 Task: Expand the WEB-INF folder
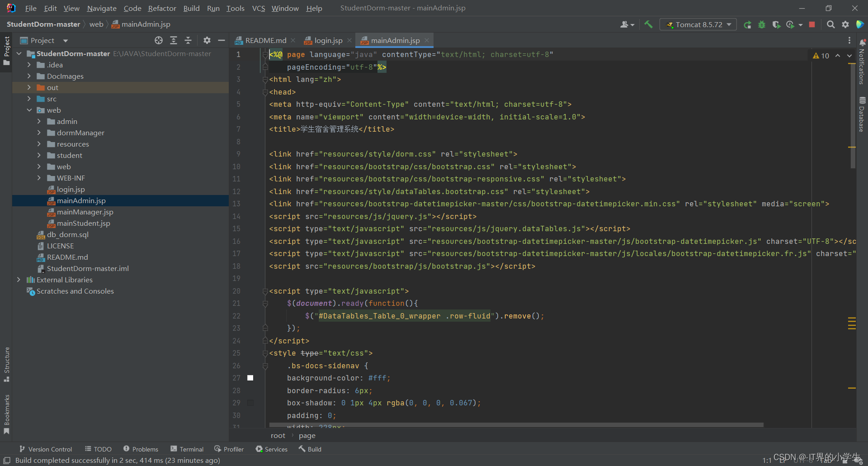click(x=39, y=178)
